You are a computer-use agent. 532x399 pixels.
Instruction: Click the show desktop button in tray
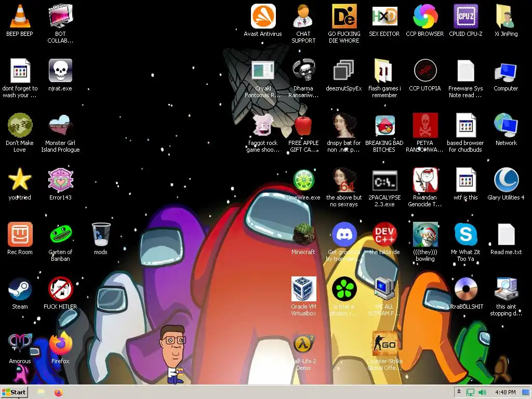[526, 393]
